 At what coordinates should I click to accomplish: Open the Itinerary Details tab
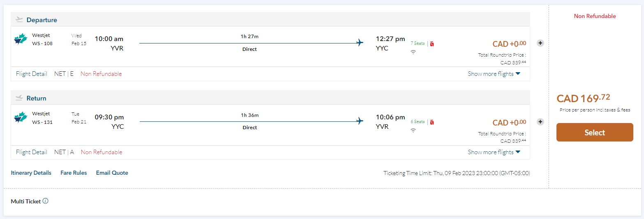[x=31, y=173]
